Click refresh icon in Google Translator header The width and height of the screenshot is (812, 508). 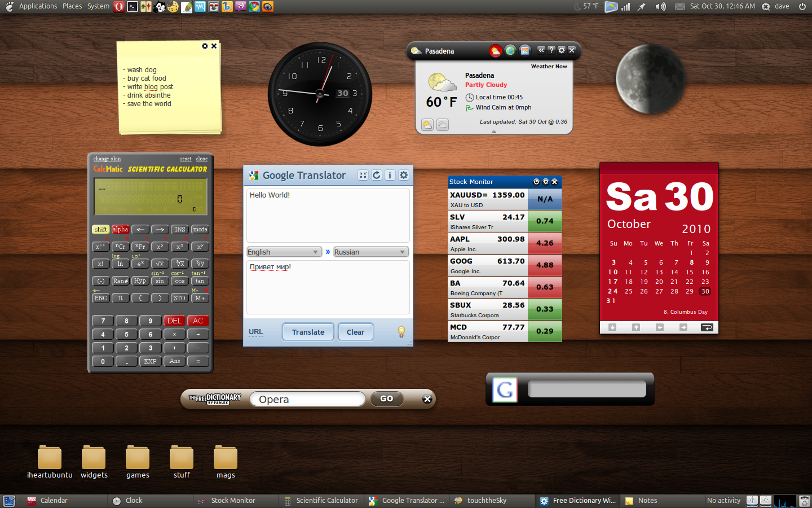(377, 176)
